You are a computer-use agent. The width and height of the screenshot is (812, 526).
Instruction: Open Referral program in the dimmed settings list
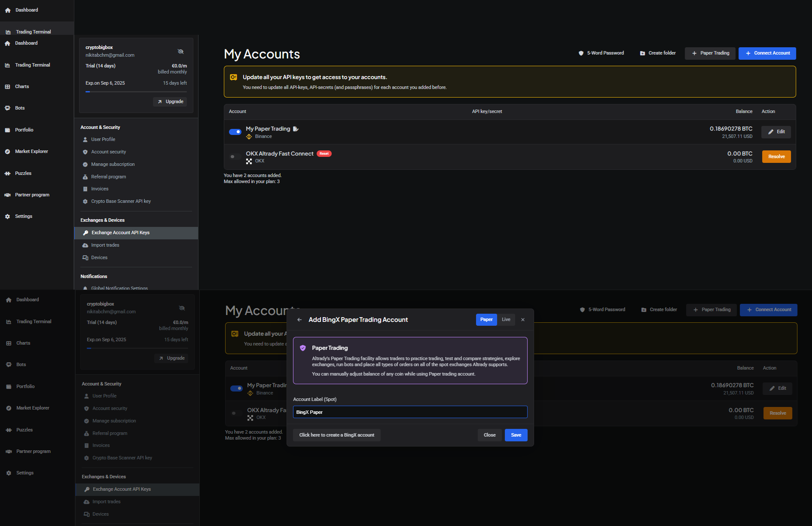tap(106, 433)
